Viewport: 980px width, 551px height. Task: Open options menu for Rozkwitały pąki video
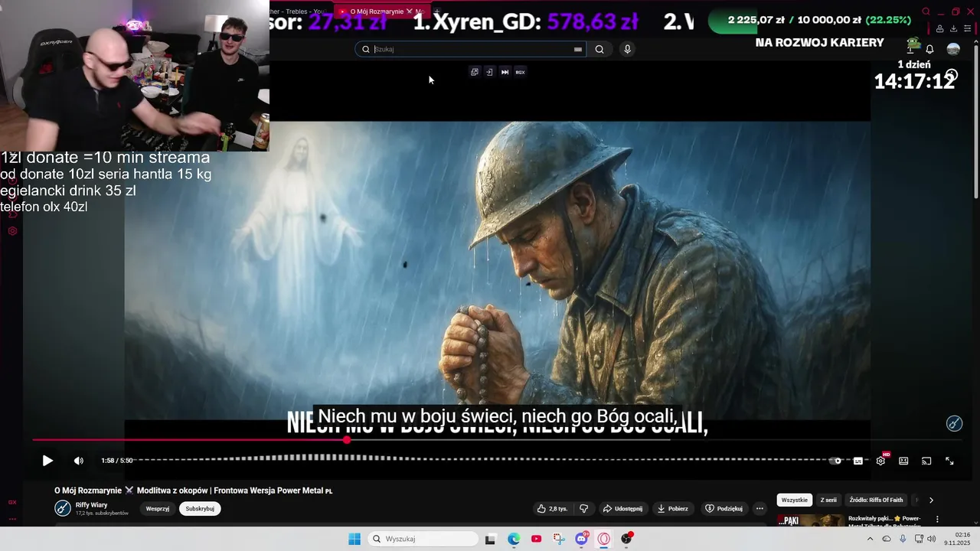pyautogui.click(x=937, y=519)
